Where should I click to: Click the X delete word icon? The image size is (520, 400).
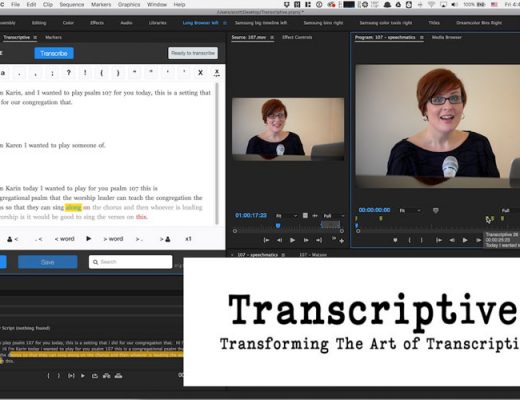pos(200,73)
